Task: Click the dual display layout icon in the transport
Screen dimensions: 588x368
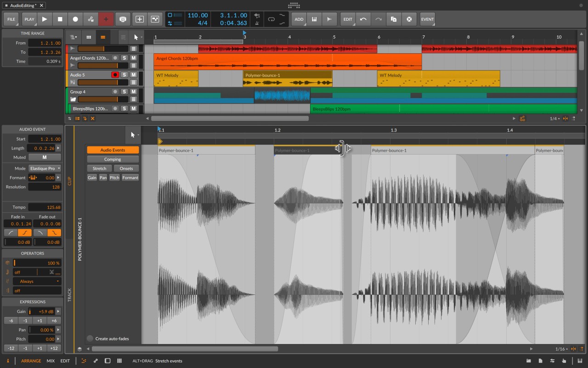Action: (x=155, y=19)
